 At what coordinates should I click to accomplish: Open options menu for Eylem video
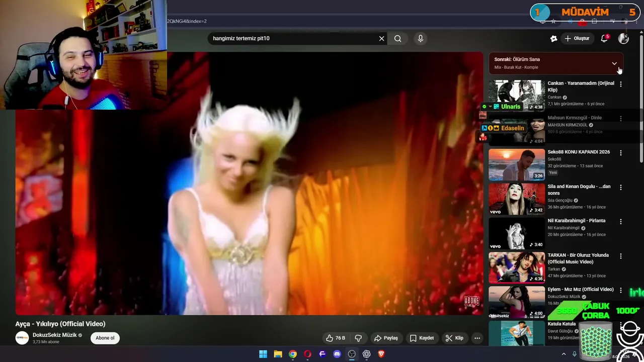621,290
